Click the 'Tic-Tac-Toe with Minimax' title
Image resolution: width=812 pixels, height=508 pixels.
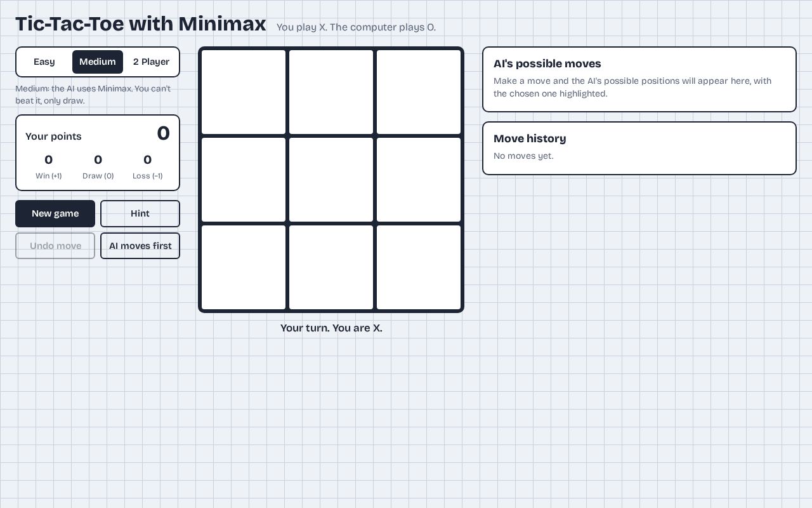click(x=141, y=23)
